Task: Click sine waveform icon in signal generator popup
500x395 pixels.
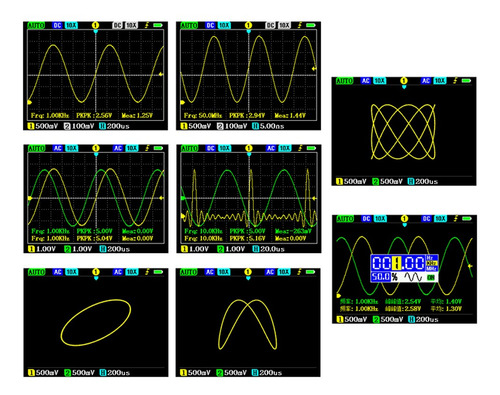Action: [413, 277]
